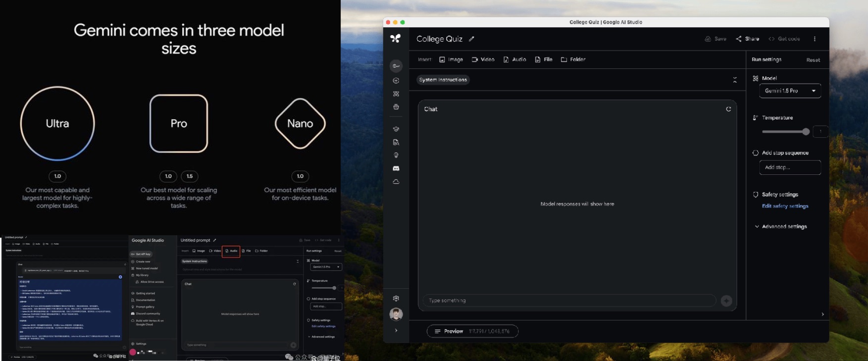
Task: Click the Create new prompt plus icon
Action: (396, 81)
